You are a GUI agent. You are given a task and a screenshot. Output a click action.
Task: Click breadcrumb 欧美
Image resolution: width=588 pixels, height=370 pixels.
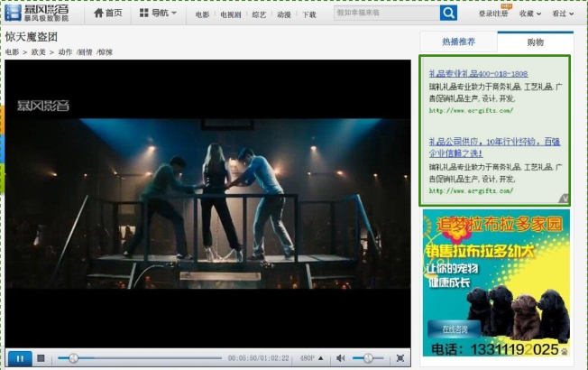(x=38, y=52)
